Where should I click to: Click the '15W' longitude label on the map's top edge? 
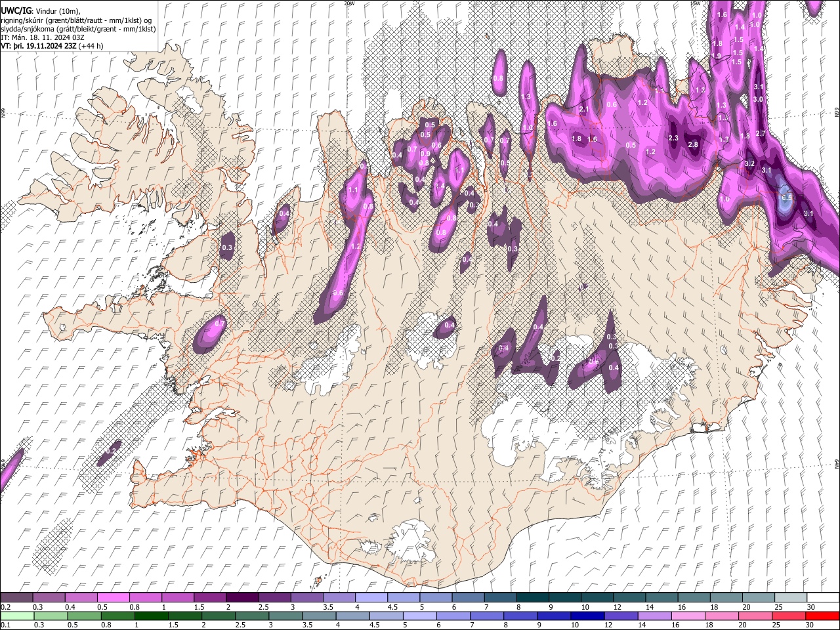click(696, 3)
